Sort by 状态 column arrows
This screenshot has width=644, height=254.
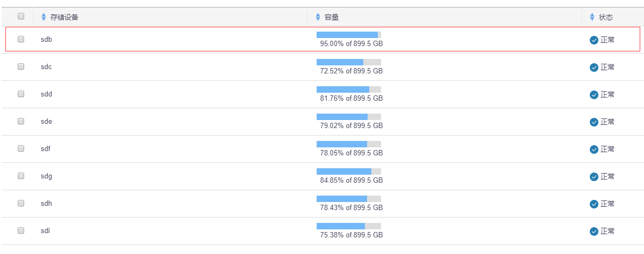[592, 17]
